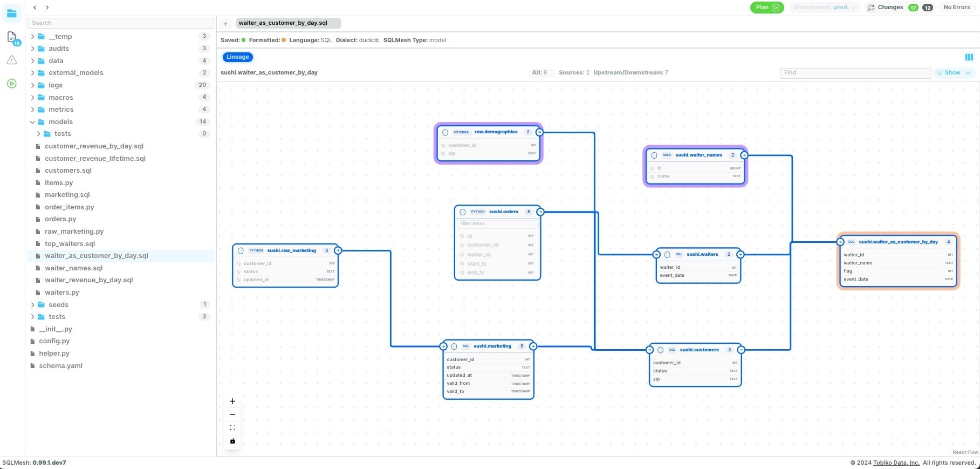980x469 pixels.
Task: Open the docs icon with badge 16
Action: 12,37
